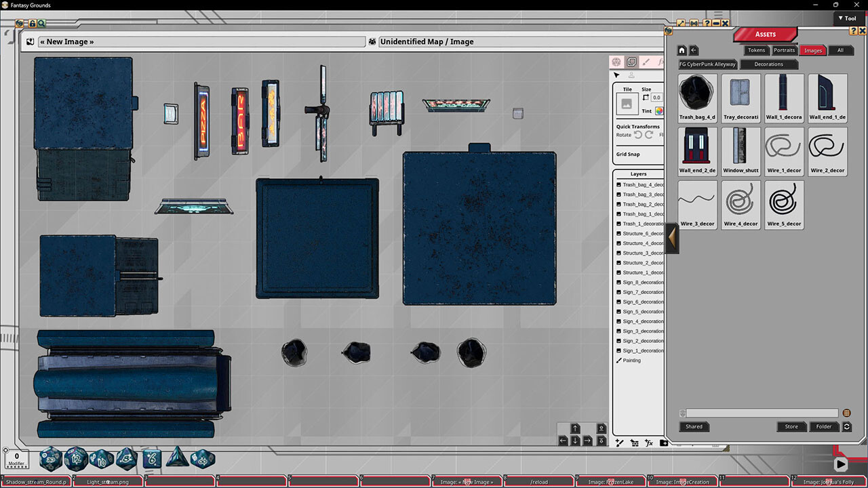This screenshot has height=488, width=868.
Task: Click the Rotate left quick transform icon
Action: (639, 135)
